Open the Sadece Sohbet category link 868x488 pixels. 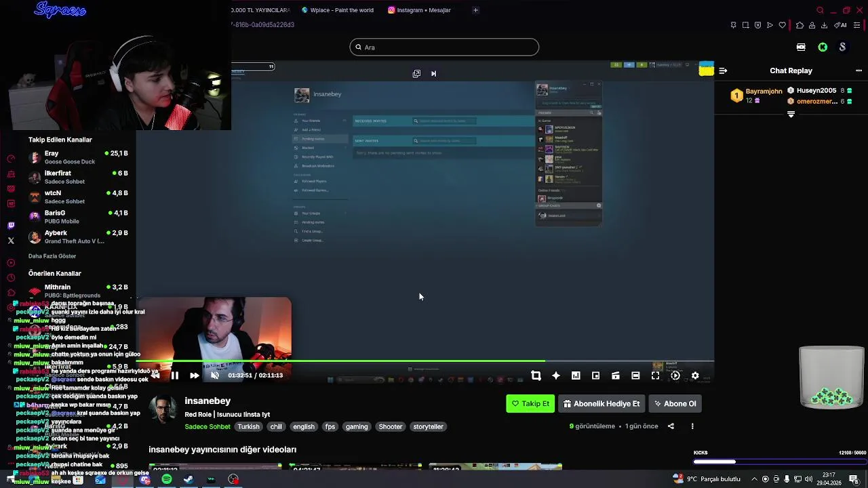tap(208, 427)
